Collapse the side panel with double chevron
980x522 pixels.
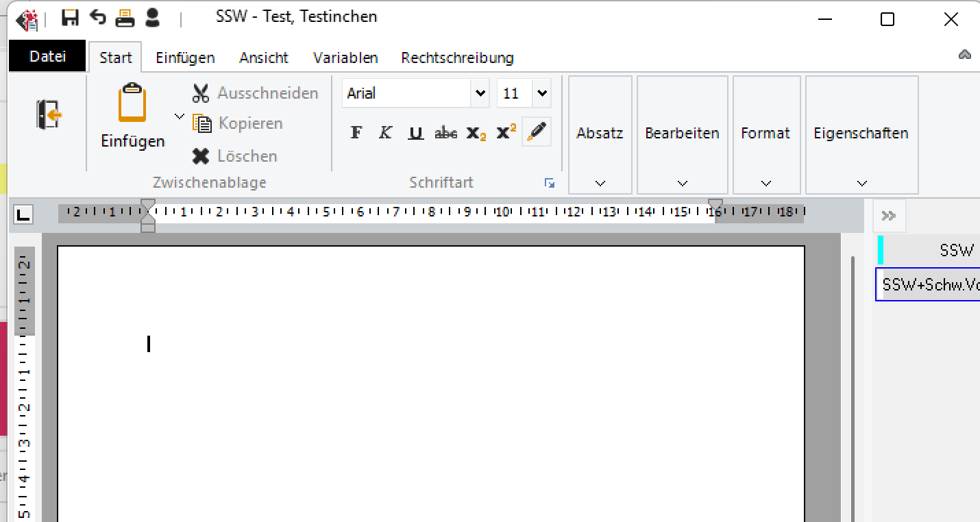click(x=889, y=216)
